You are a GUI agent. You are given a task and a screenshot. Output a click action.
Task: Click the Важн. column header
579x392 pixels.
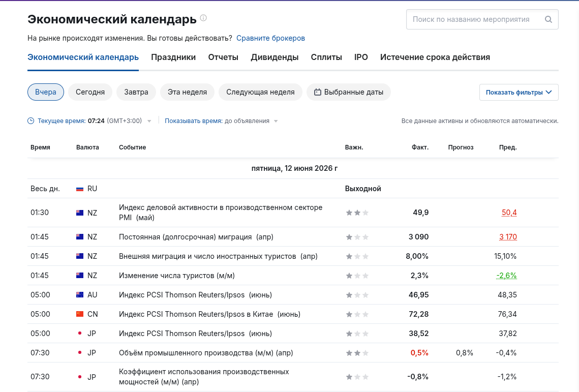(354, 147)
